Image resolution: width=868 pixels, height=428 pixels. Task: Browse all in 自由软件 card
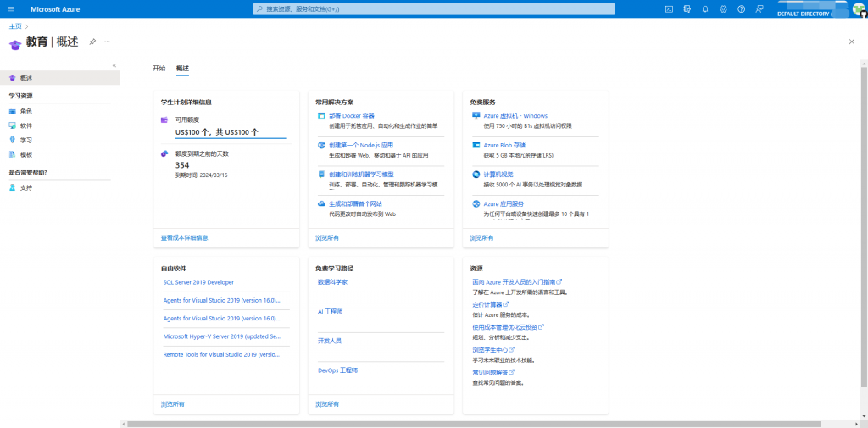point(173,404)
